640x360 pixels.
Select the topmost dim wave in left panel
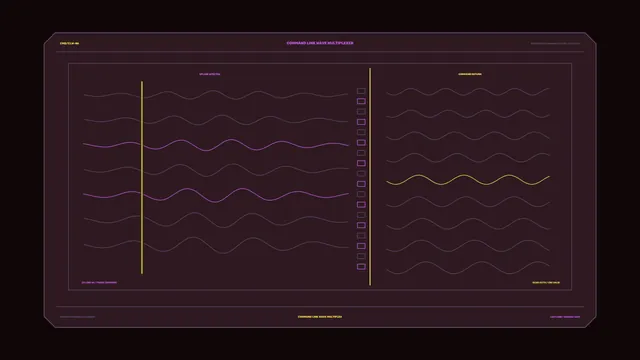216,95
